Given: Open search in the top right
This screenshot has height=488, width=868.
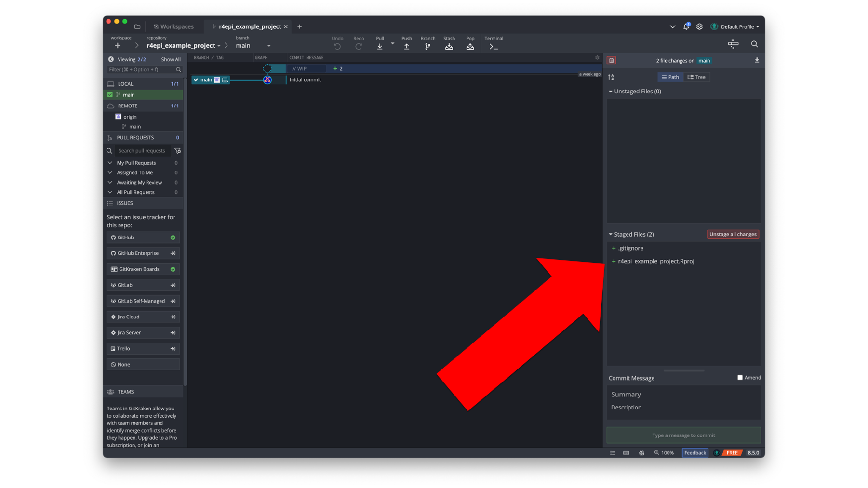Looking at the screenshot, I should [754, 44].
